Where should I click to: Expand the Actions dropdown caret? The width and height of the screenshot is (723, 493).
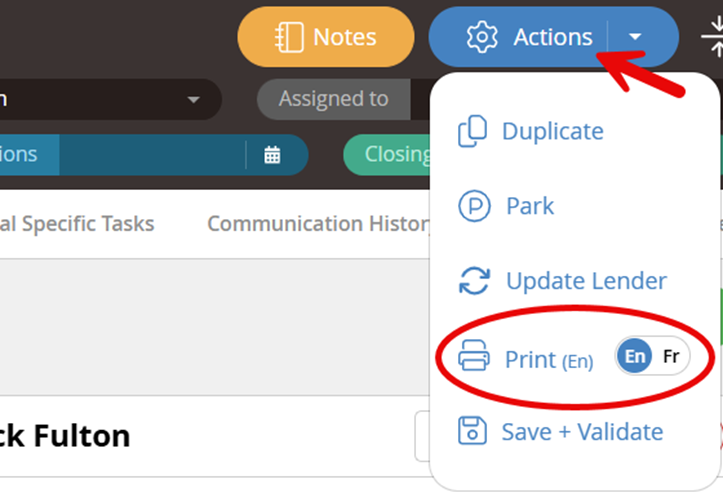tap(635, 36)
